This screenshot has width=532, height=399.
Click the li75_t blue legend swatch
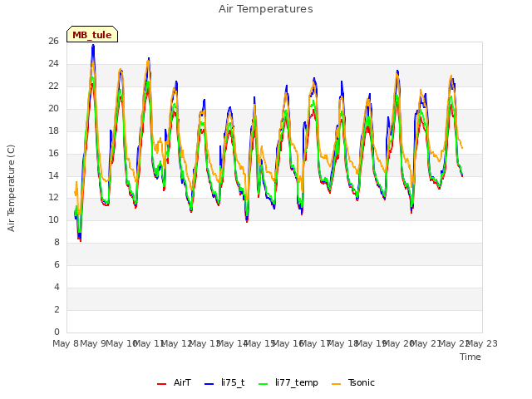[x=209, y=384]
